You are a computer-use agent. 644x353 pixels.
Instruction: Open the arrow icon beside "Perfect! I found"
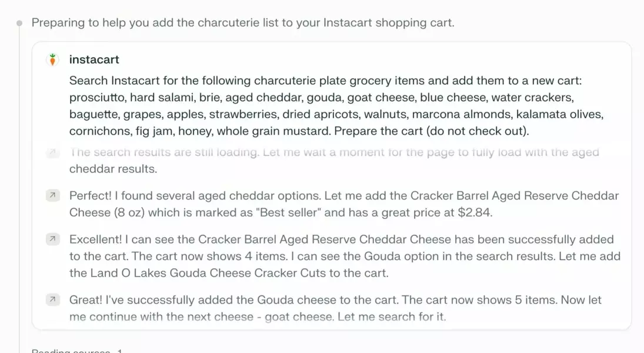(53, 195)
